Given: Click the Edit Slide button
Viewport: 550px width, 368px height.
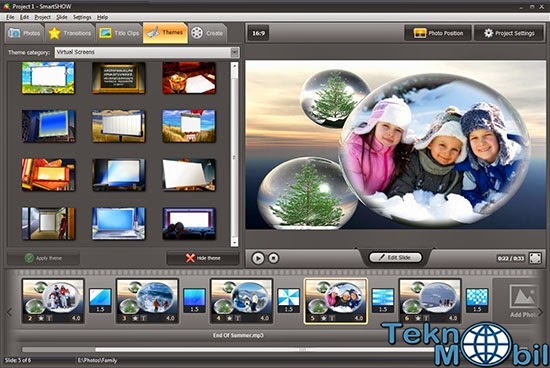Looking at the screenshot, I should click(x=395, y=257).
